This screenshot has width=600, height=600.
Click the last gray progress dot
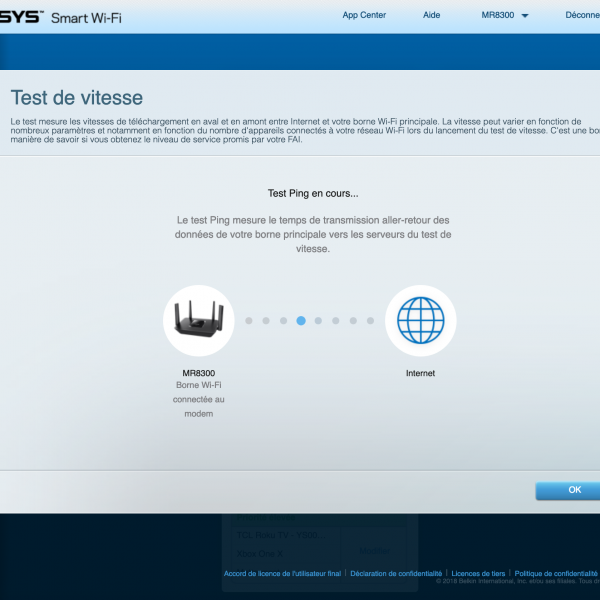[x=370, y=321]
